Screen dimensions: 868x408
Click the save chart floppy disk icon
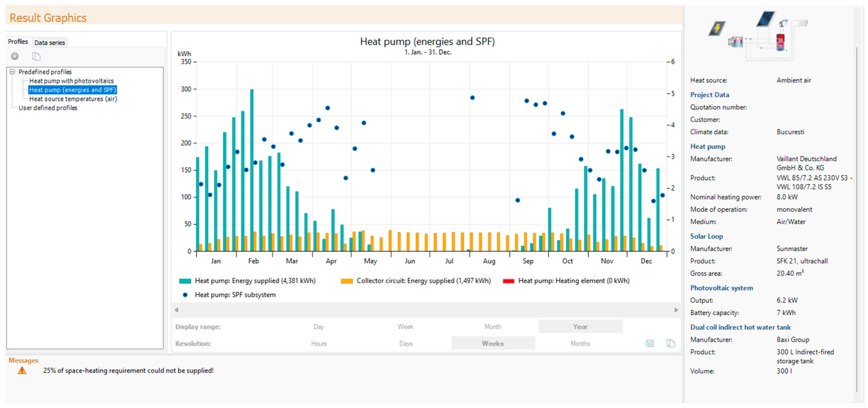click(650, 343)
